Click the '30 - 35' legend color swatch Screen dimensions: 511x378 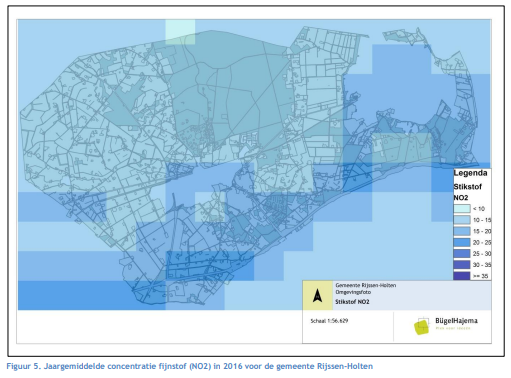click(x=462, y=265)
